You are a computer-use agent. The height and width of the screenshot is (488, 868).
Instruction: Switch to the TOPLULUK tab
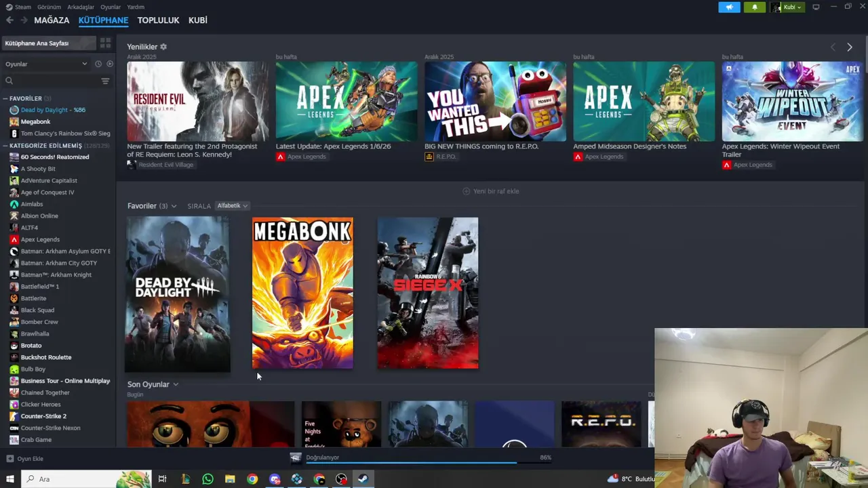[158, 20]
